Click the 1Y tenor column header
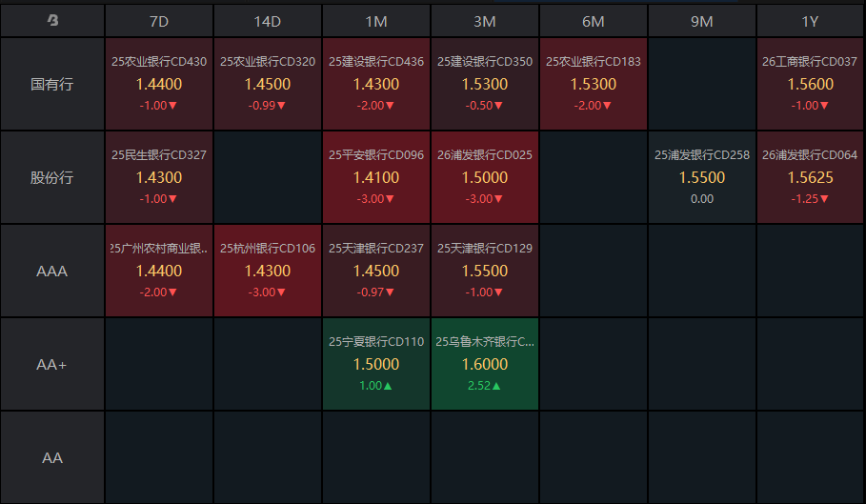Image resolution: width=866 pixels, height=504 pixels. [x=811, y=20]
